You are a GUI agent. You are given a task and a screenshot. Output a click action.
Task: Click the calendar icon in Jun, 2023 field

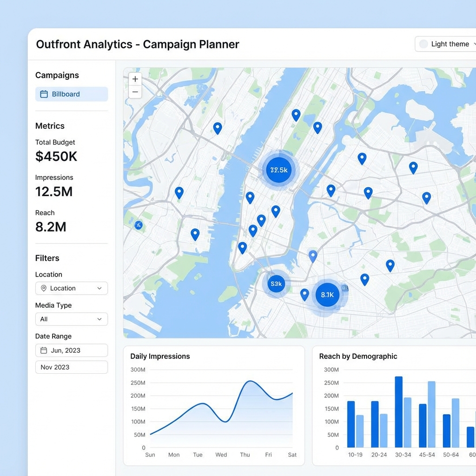(x=44, y=350)
